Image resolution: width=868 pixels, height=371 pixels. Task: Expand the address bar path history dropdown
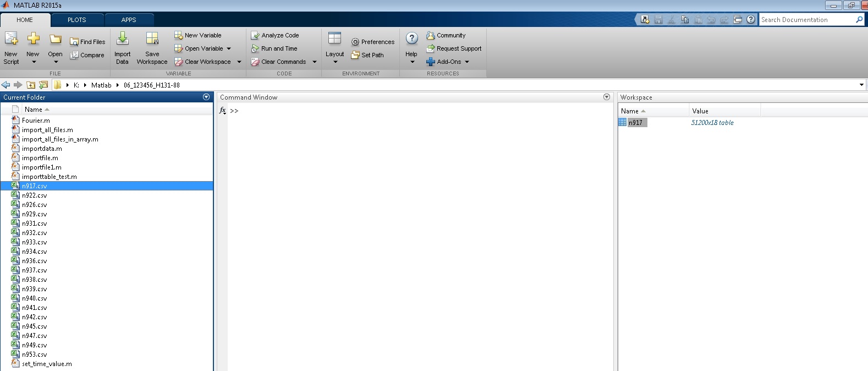click(861, 85)
